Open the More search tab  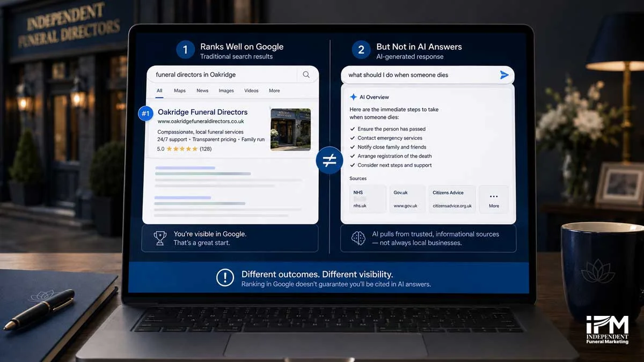[274, 91]
